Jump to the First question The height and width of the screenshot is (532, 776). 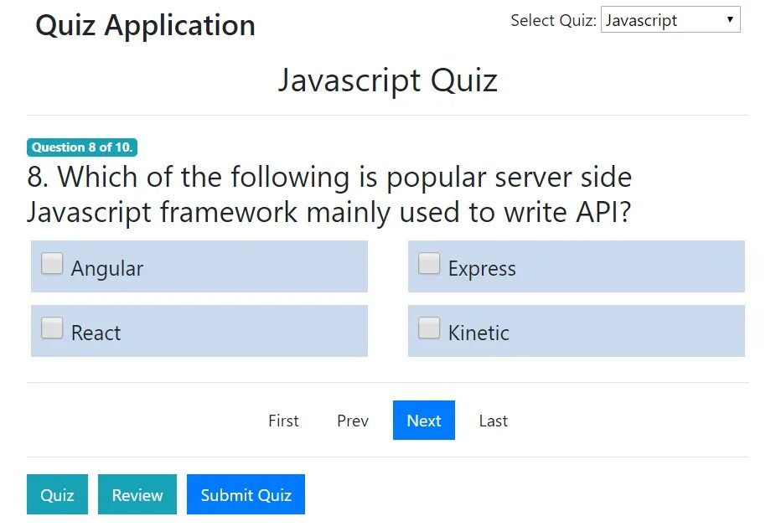pyautogui.click(x=283, y=421)
